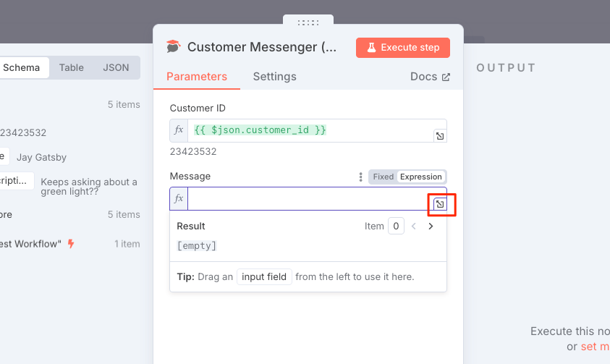Go to the previous result item
This screenshot has height=364, width=610.
click(x=414, y=227)
